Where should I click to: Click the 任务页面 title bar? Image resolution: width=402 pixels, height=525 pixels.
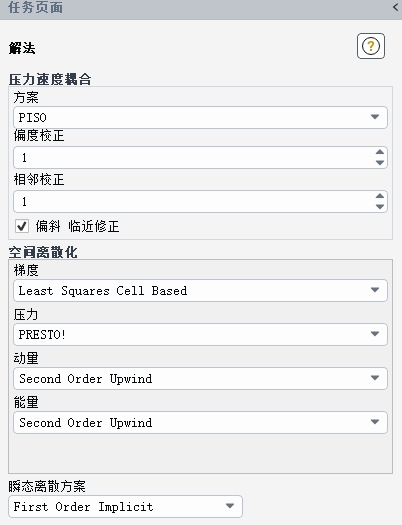pyautogui.click(x=201, y=8)
